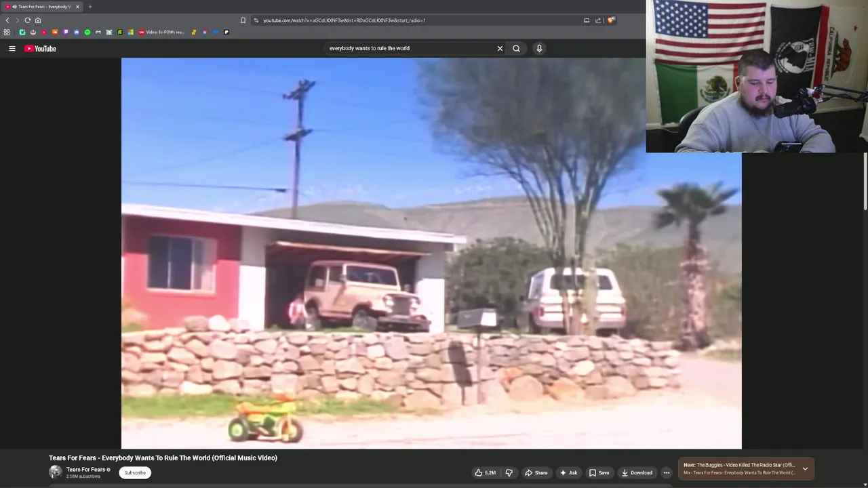Open a new browser tab with plus button
The image size is (868, 488).
pos(90,7)
